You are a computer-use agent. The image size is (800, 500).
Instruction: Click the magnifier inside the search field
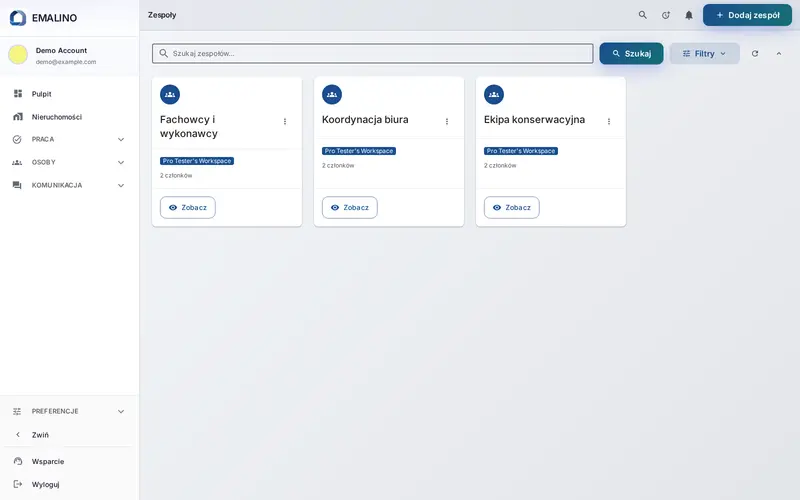click(164, 53)
